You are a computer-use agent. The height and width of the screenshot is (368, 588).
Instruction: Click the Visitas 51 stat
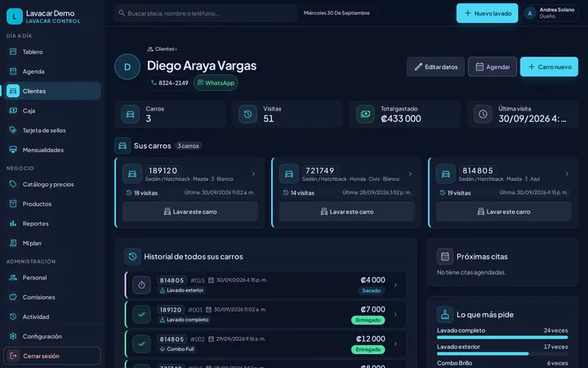tap(287, 114)
